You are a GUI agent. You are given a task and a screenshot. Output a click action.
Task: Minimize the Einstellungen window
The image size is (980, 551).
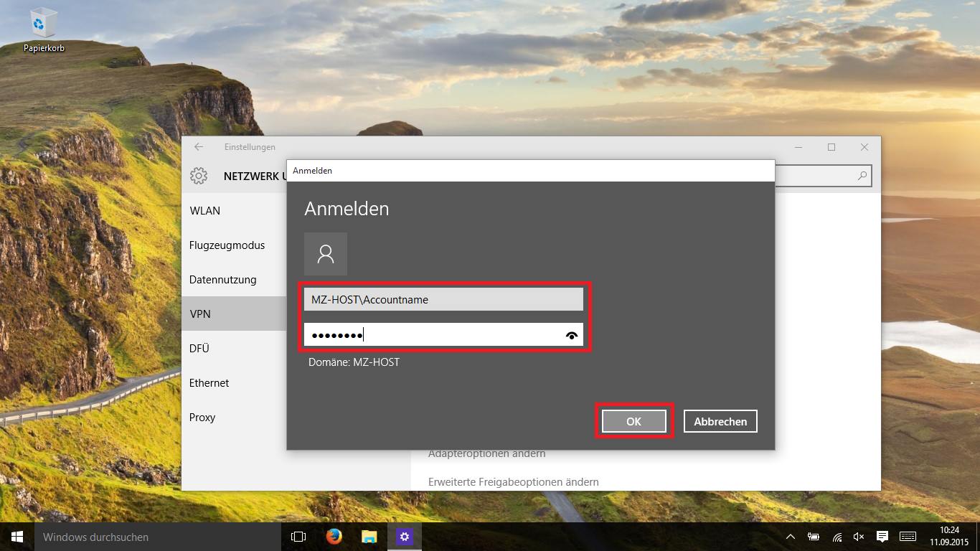[798, 147]
